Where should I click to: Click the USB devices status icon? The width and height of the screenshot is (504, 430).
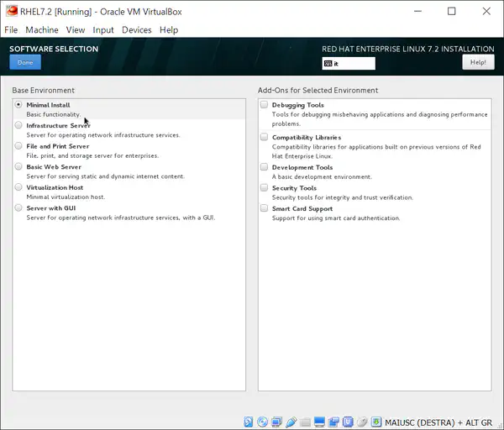tap(291, 422)
